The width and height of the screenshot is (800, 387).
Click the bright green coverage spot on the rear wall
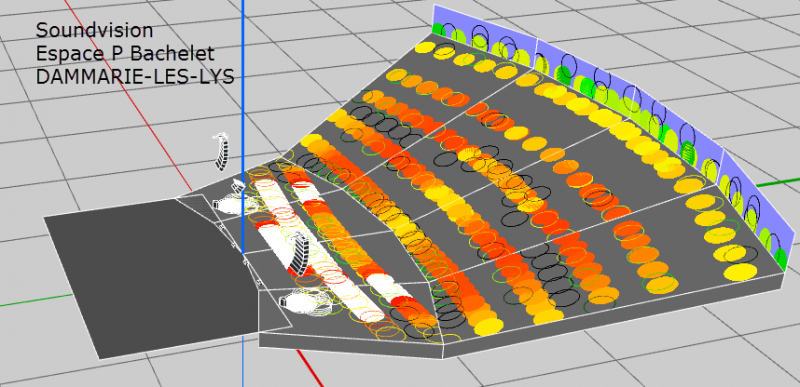562,74
